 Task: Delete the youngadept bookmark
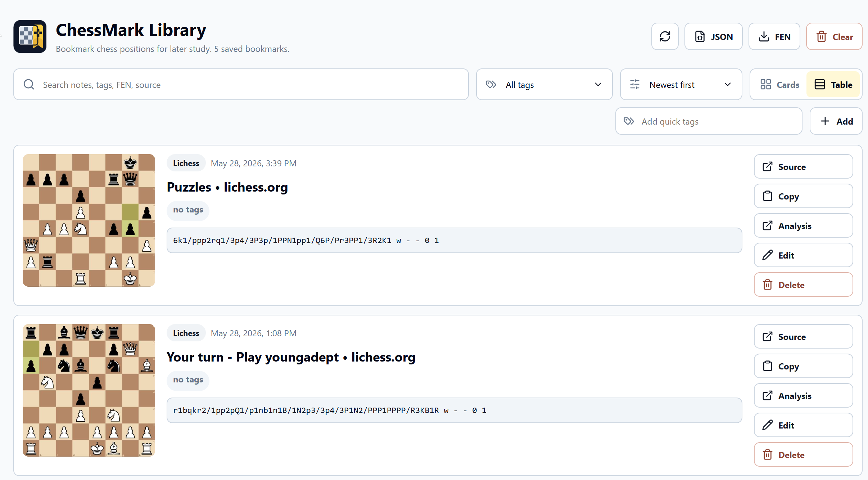(803, 455)
